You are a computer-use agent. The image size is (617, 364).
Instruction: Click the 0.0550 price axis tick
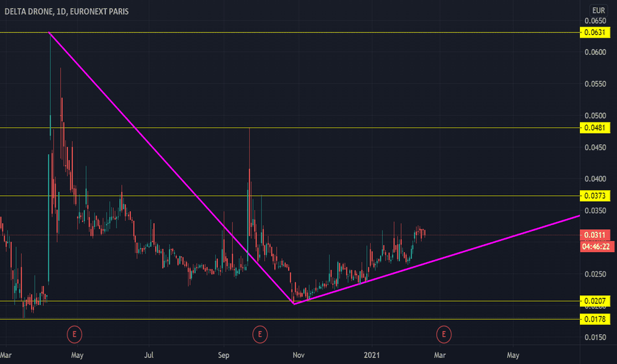(x=595, y=84)
